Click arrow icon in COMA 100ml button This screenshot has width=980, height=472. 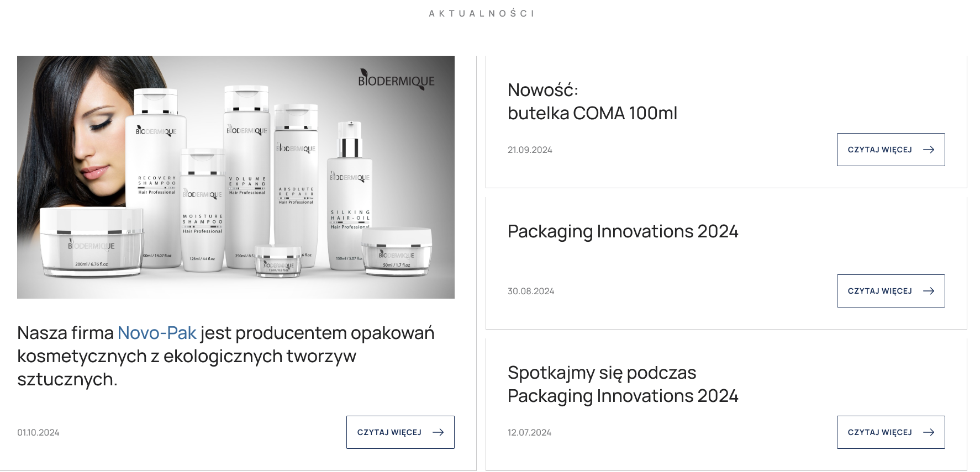tap(929, 150)
